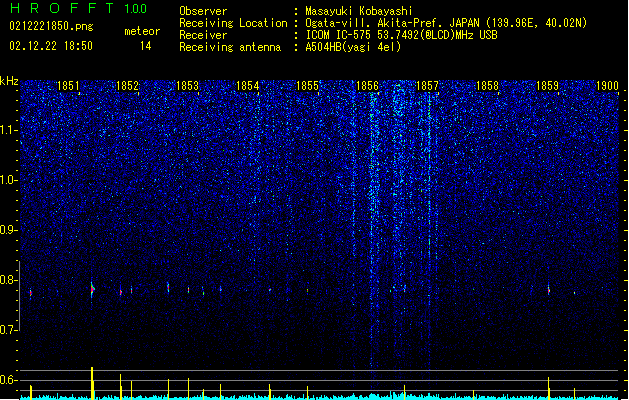
Task: Select observer name Masayuki Kobayashi
Action: click(359, 11)
